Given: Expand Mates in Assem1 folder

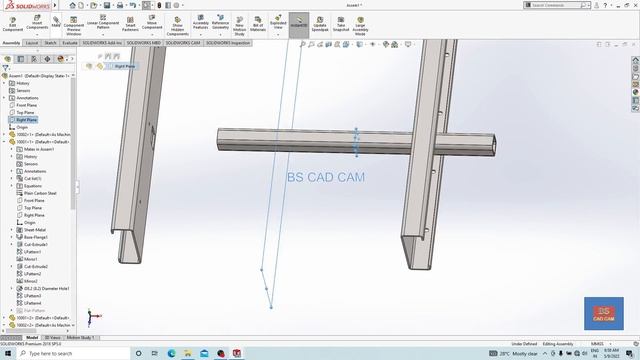Looking at the screenshot, I should [11, 149].
